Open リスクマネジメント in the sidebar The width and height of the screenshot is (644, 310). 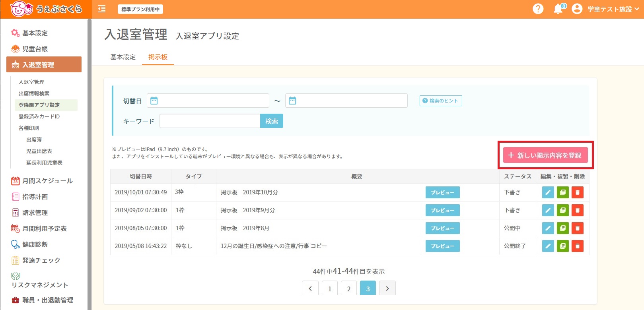(x=40, y=281)
